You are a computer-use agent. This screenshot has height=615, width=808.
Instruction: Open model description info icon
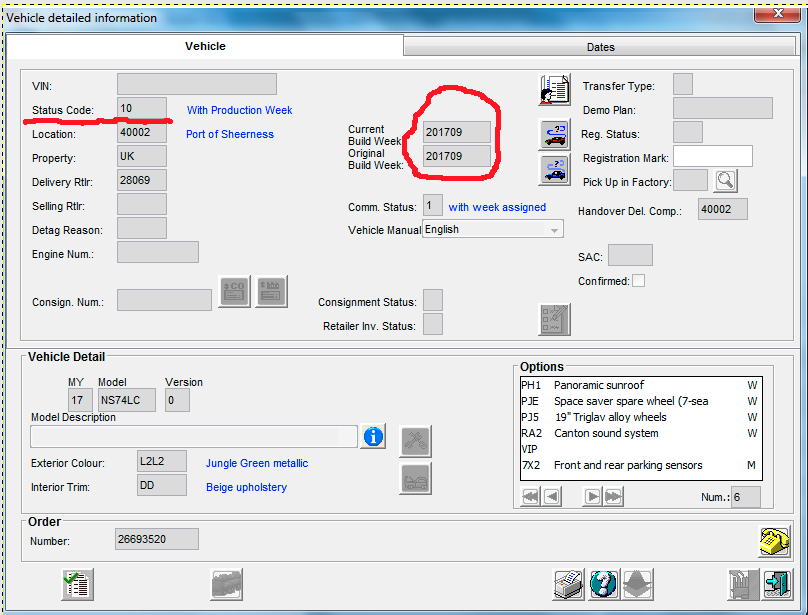[373, 437]
